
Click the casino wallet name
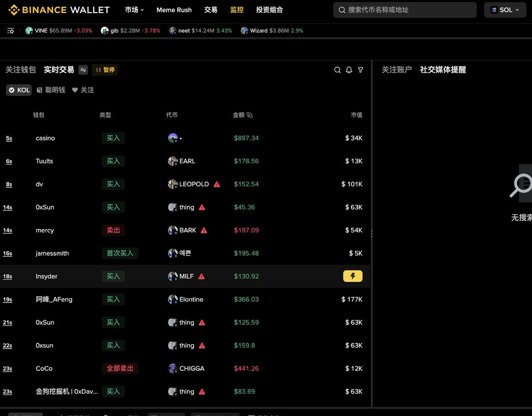tap(45, 138)
